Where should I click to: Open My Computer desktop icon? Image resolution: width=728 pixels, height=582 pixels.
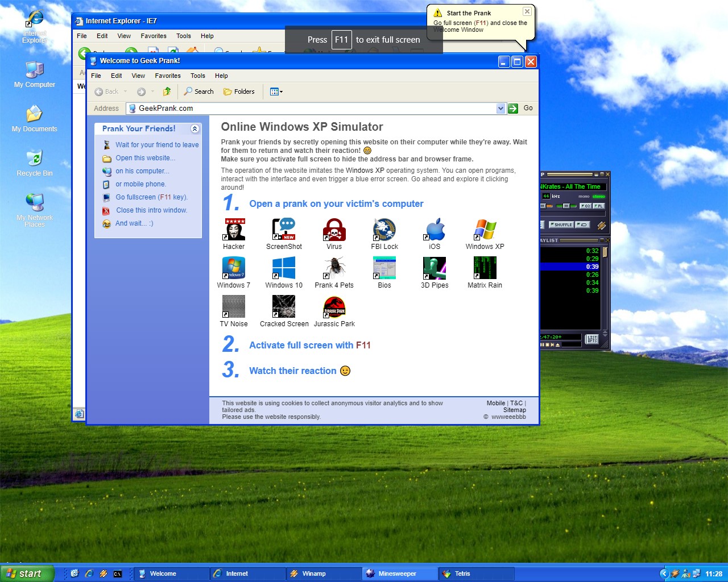(x=35, y=74)
